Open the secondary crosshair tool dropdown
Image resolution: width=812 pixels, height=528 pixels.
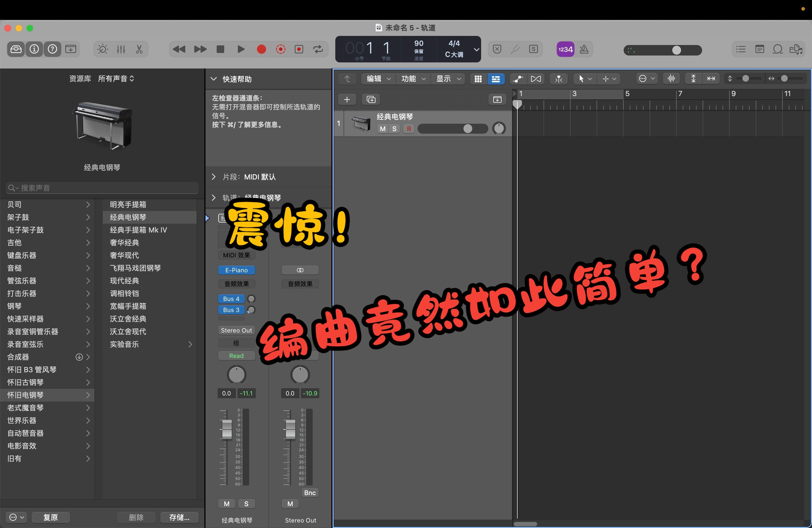[x=609, y=79]
